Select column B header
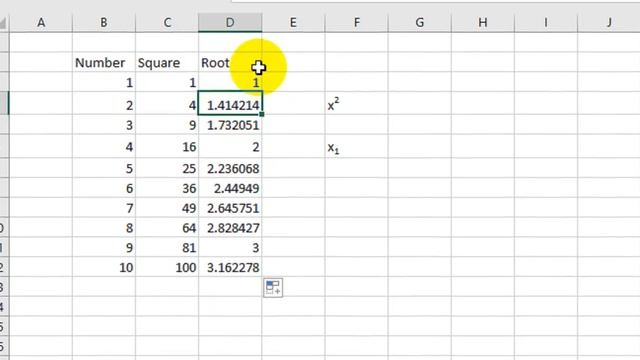This screenshot has height=360, width=640. (x=104, y=22)
